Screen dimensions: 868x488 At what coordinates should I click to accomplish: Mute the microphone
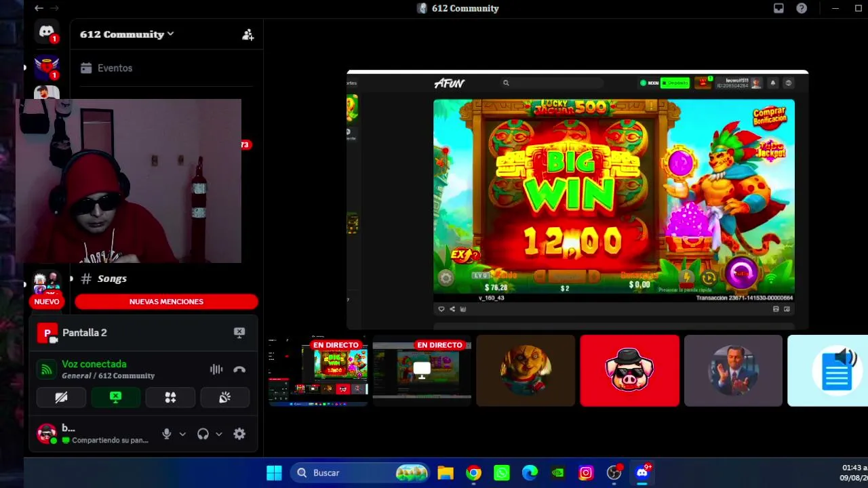167,434
